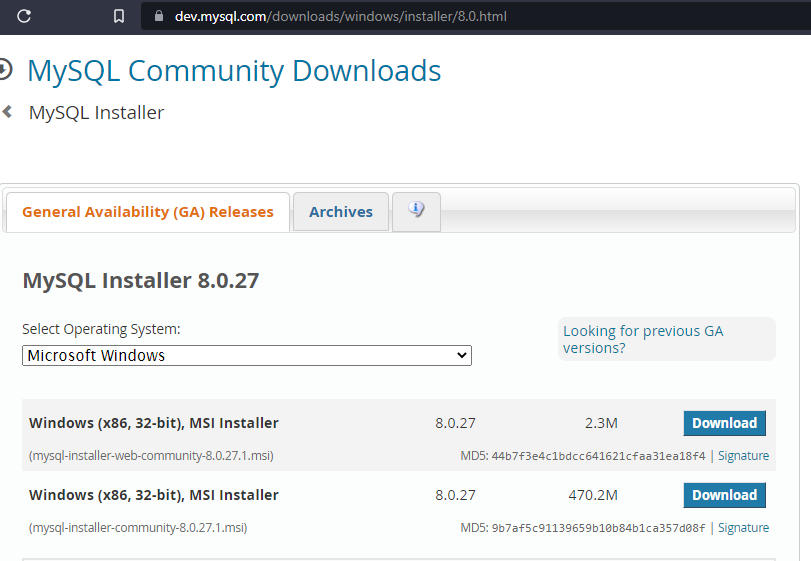The image size is (811, 561).
Task: Click the Windows MSI Installer title in the 470.2M row
Action: click(x=154, y=495)
